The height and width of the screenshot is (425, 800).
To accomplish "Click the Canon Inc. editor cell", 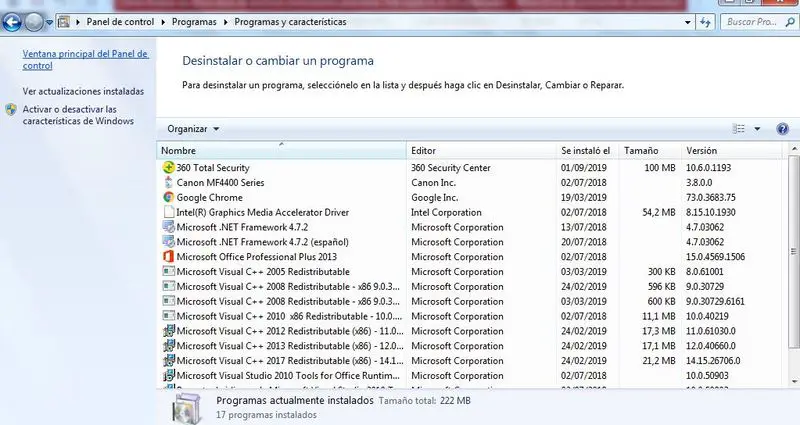I will (x=433, y=182).
